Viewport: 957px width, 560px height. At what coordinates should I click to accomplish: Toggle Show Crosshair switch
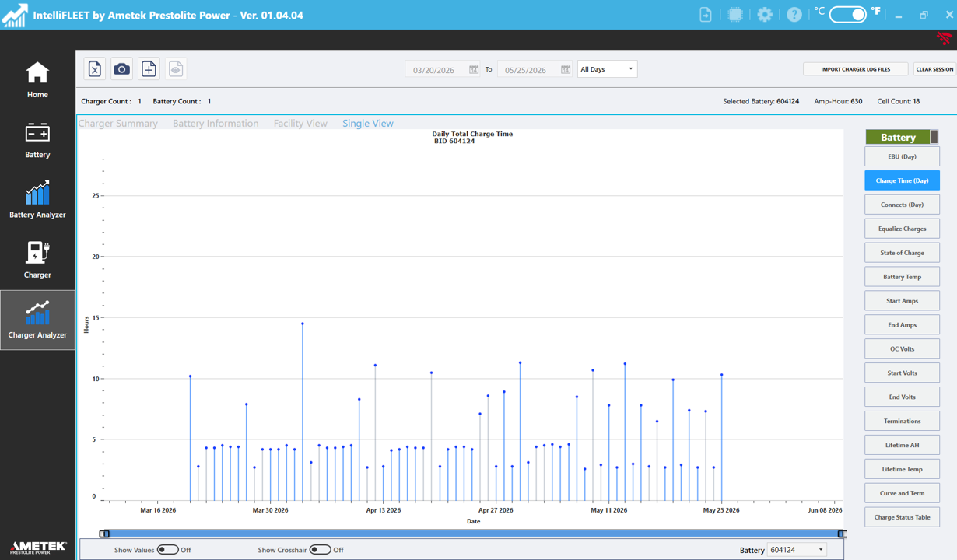tap(320, 549)
